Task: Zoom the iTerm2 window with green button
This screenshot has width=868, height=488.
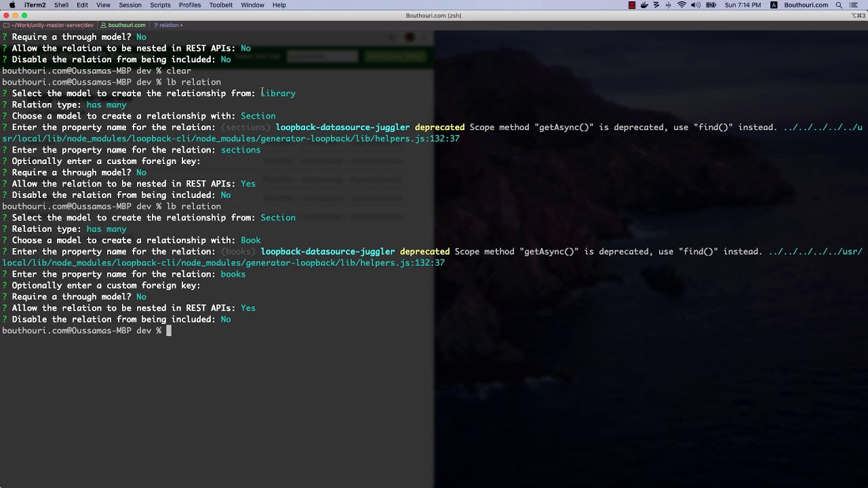Action: [24, 15]
